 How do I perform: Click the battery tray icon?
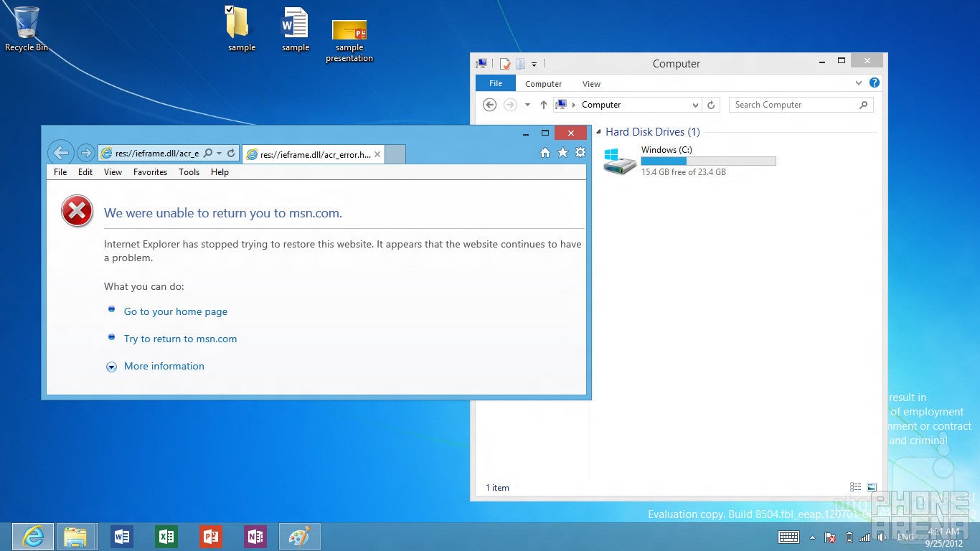pos(849,537)
